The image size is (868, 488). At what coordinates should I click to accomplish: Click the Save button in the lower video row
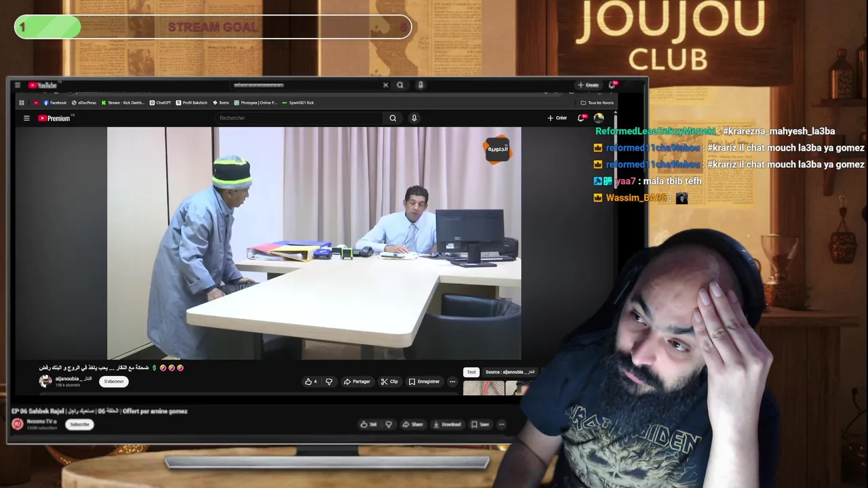click(x=480, y=424)
